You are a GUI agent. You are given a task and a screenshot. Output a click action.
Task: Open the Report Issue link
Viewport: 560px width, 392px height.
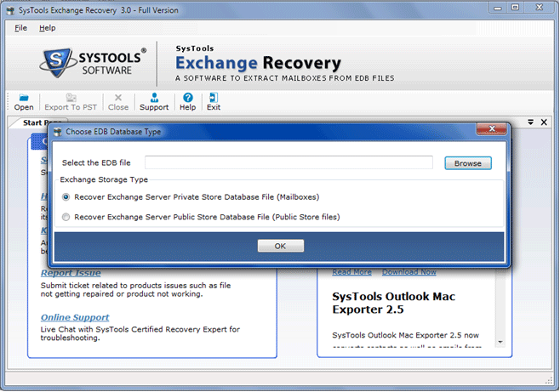tap(71, 273)
